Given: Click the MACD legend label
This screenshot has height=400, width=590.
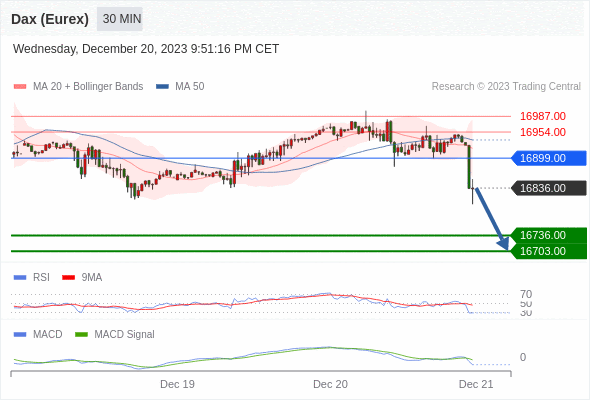Looking at the screenshot, I should [47, 335].
